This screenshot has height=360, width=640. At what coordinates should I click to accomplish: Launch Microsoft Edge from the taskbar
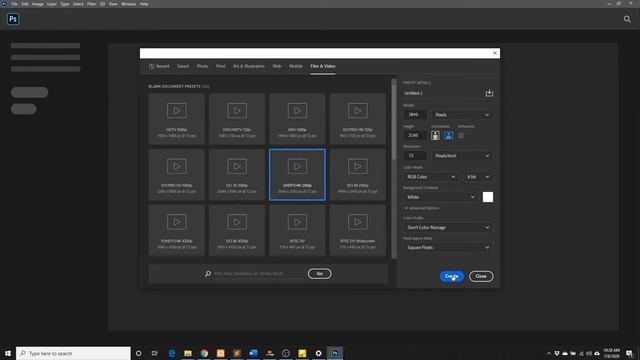[x=171, y=353]
